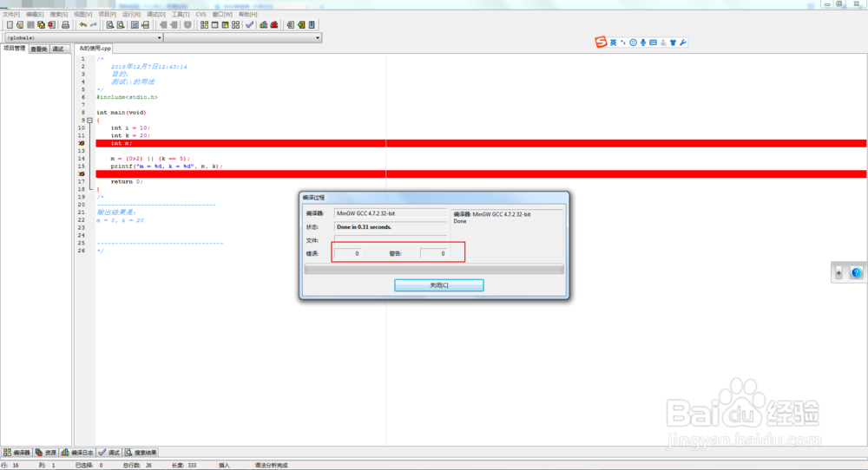The width and height of the screenshot is (868, 470).
Task: Click the Print toolbar icon
Action: [65, 25]
